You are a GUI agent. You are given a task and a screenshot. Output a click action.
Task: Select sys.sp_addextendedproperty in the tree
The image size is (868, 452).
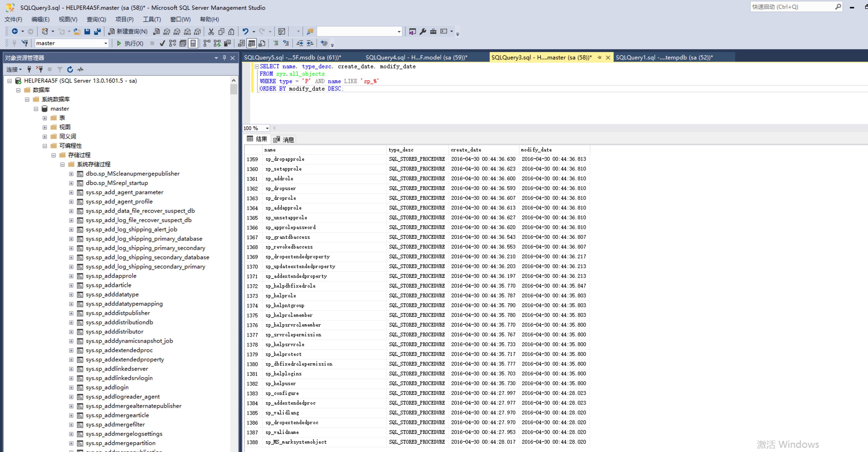click(125, 359)
